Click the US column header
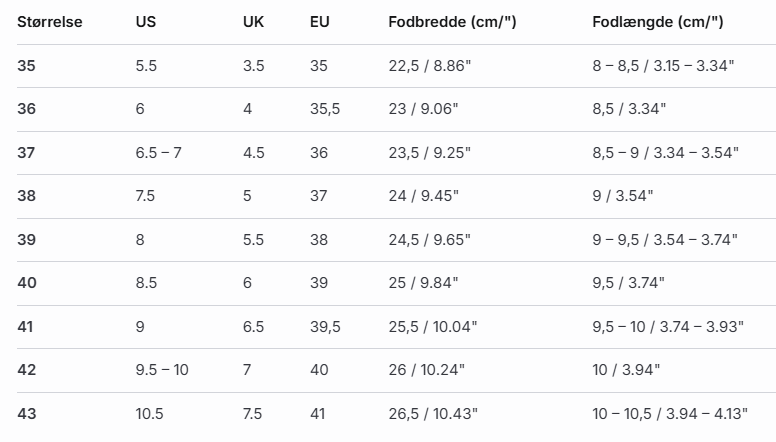 coord(146,22)
